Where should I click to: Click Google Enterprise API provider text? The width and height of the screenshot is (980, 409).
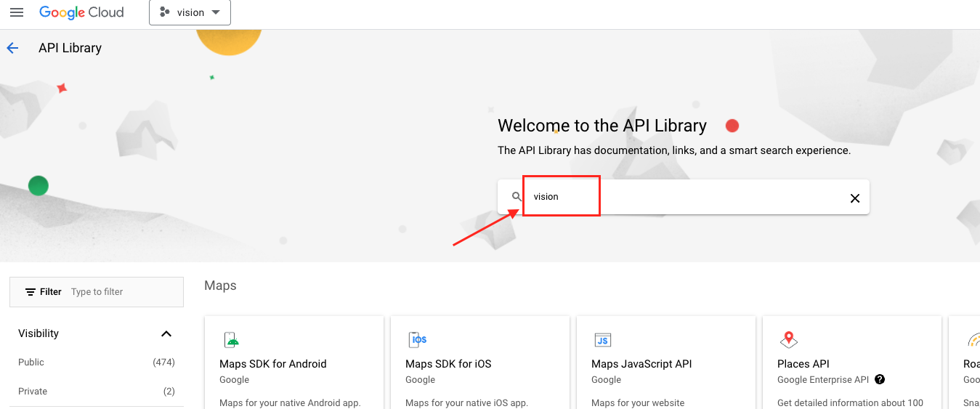click(823, 379)
